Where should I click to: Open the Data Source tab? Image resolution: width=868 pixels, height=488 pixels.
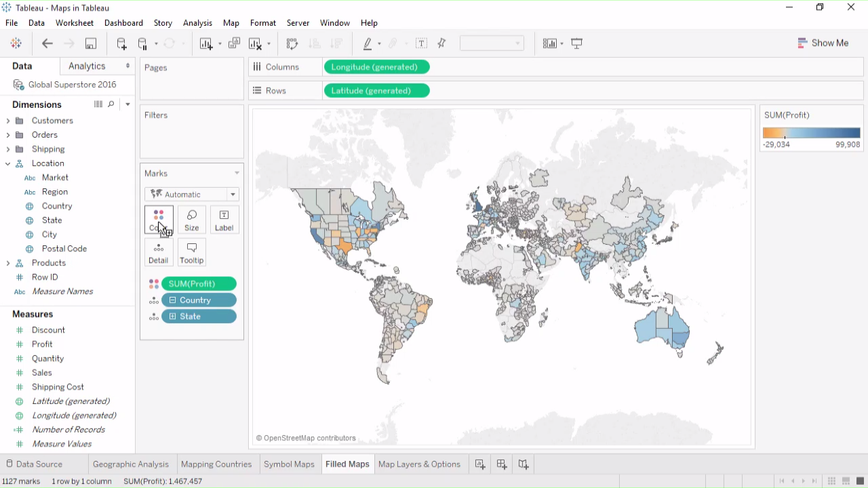click(39, 464)
